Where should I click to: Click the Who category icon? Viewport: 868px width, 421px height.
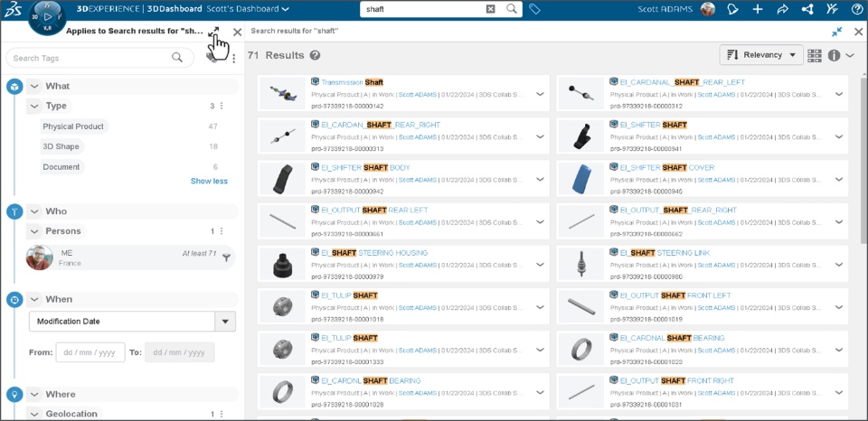click(14, 211)
